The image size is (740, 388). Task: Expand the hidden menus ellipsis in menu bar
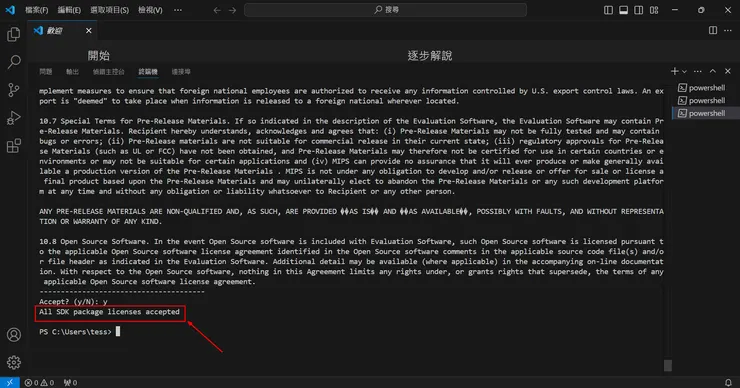[x=178, y=10]
